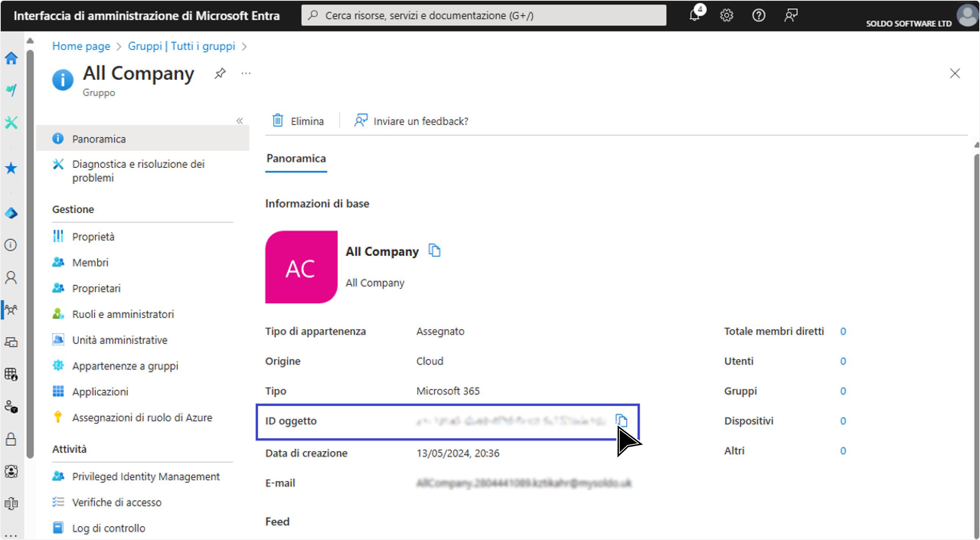
Task: Expand the left rail with the ellipsis
Action: (x=11, y=535)
